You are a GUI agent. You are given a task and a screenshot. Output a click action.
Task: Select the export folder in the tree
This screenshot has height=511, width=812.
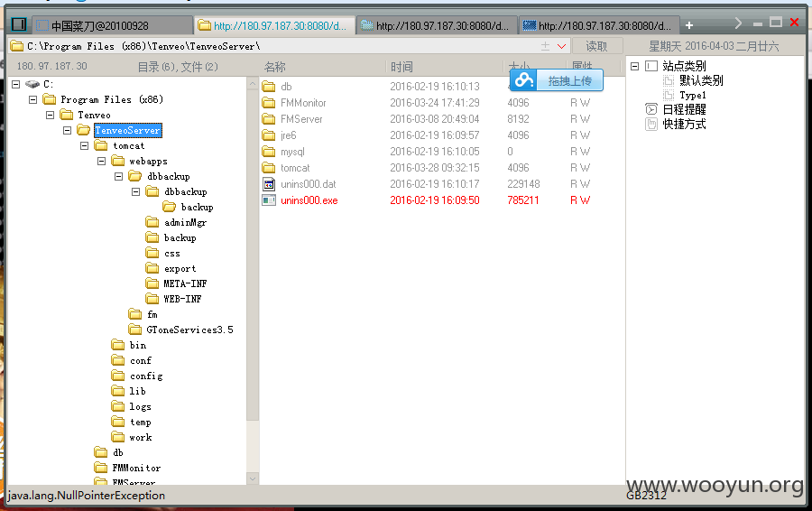[180, 268]
